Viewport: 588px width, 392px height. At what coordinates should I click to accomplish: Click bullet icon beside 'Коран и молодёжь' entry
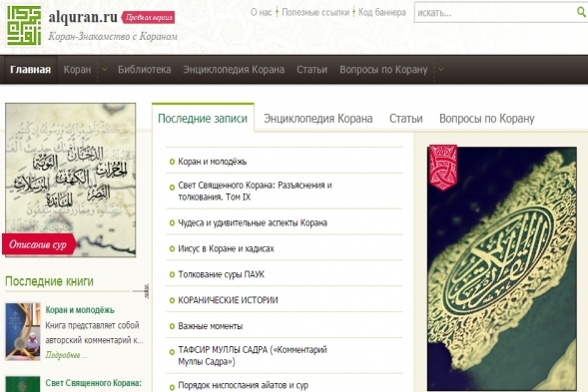point(172,162)
